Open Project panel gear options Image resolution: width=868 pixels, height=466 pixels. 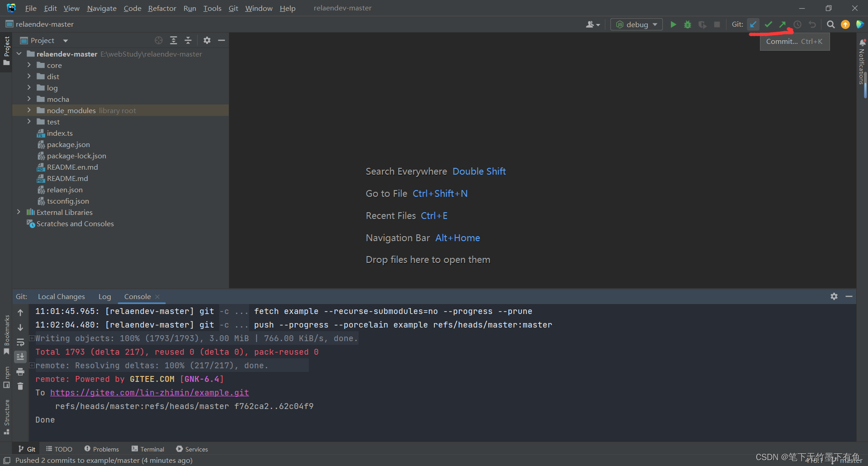[207, 40]
